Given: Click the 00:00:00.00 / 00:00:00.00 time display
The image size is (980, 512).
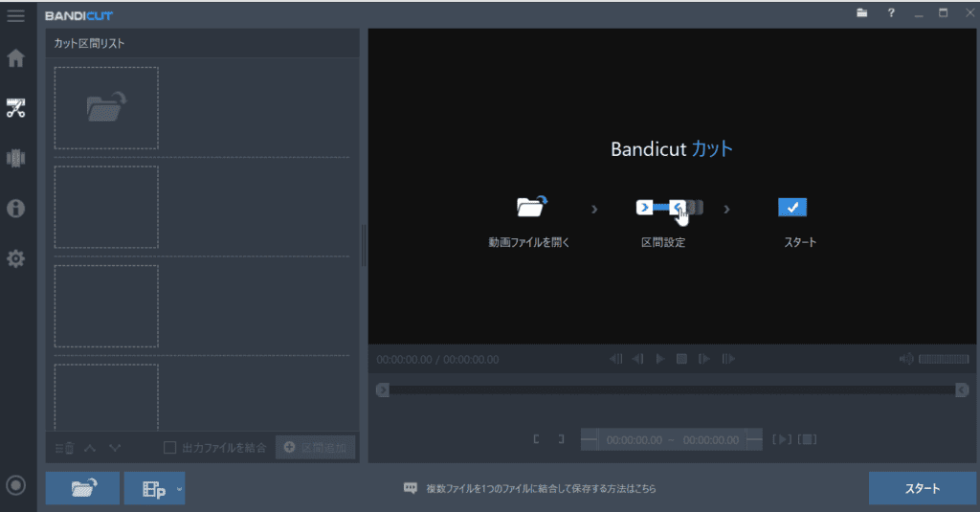Looking at the screenshot, I should [x=437, y=360].
